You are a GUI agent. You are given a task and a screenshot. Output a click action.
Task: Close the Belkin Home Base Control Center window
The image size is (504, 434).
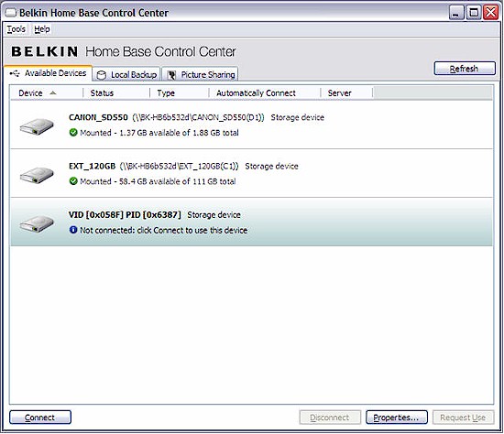coord(491,13)
